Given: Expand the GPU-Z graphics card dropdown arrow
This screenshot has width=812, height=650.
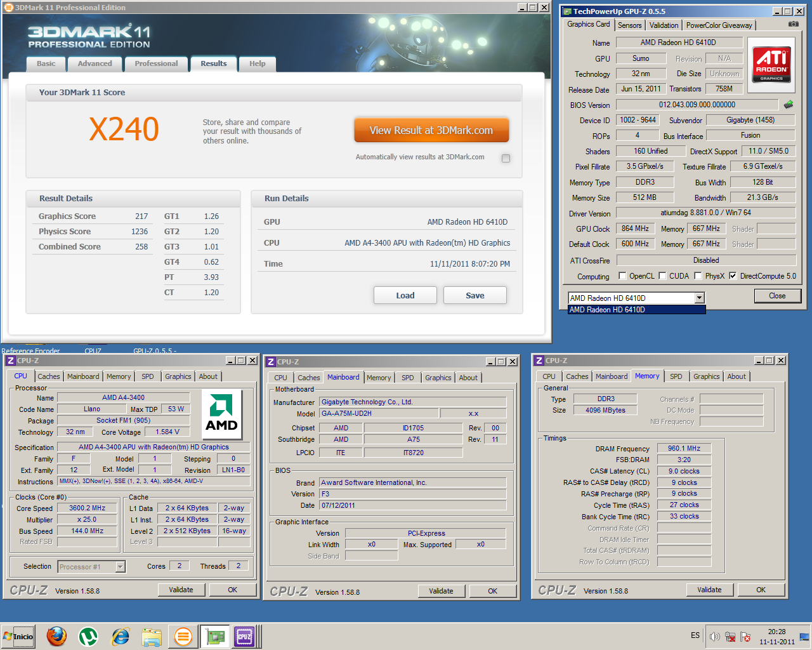Looking at the screenshot, I should point(699,298).
